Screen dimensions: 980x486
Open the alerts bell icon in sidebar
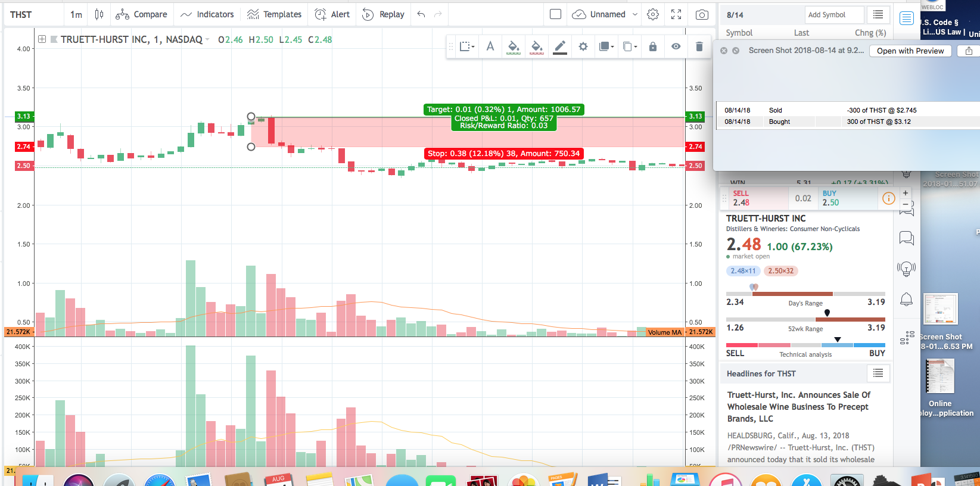906,299
